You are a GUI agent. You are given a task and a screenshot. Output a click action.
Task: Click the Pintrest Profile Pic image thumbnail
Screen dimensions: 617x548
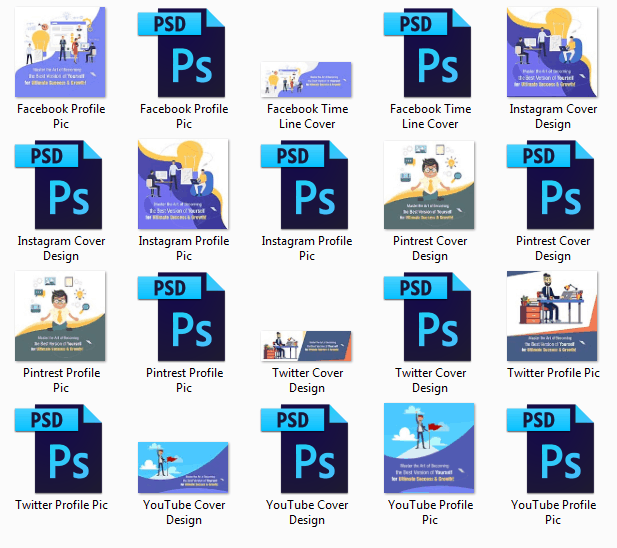coord(61,317)
